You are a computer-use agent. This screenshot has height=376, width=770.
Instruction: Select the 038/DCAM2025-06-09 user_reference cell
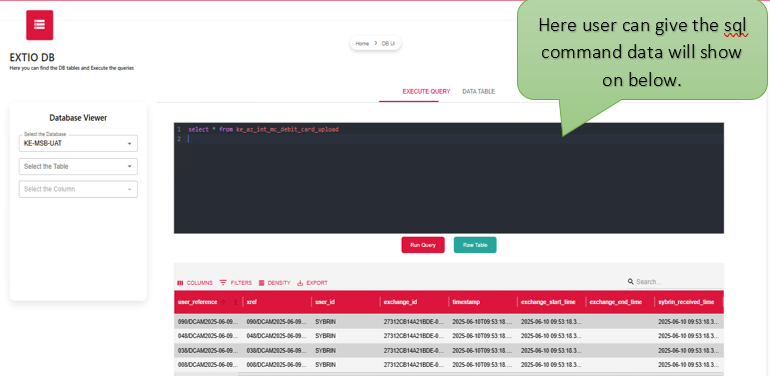click(208, 350)
